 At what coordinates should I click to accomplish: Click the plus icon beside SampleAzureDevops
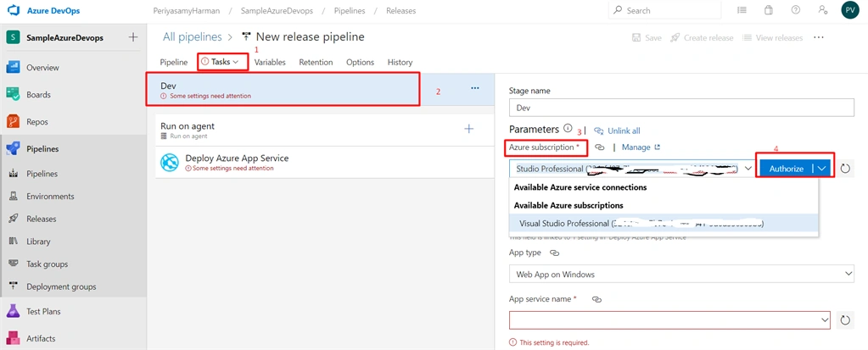click(x=133, y=37)
